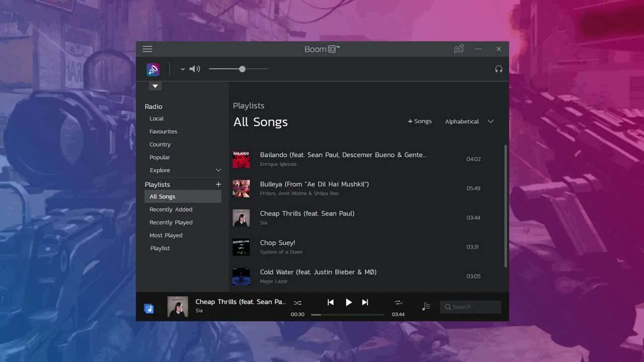Click the "03:31" duration of Chop Suey!
Viewport: 644px width, 362px height.
[x=472, y=247]
